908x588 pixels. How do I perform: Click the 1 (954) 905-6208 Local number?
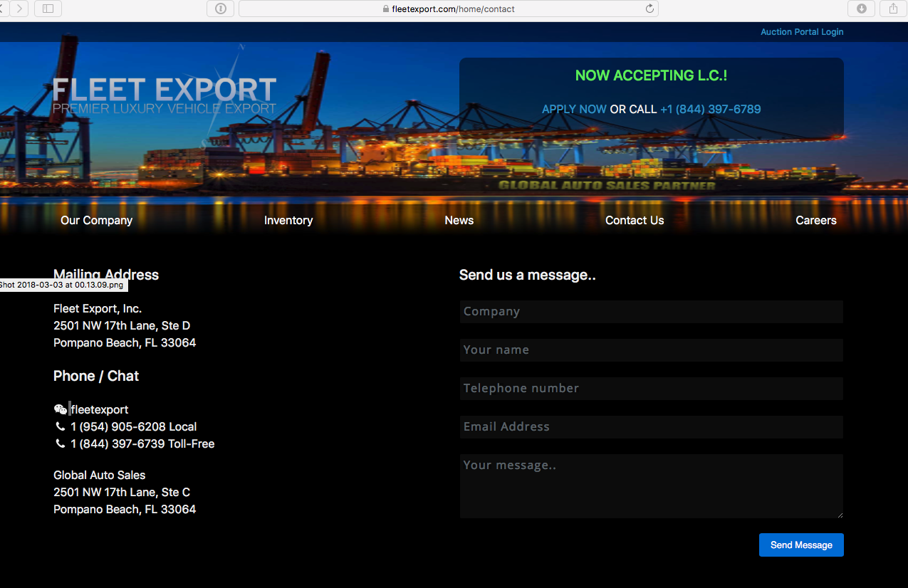pyautogui.click(x=134, y=427)
